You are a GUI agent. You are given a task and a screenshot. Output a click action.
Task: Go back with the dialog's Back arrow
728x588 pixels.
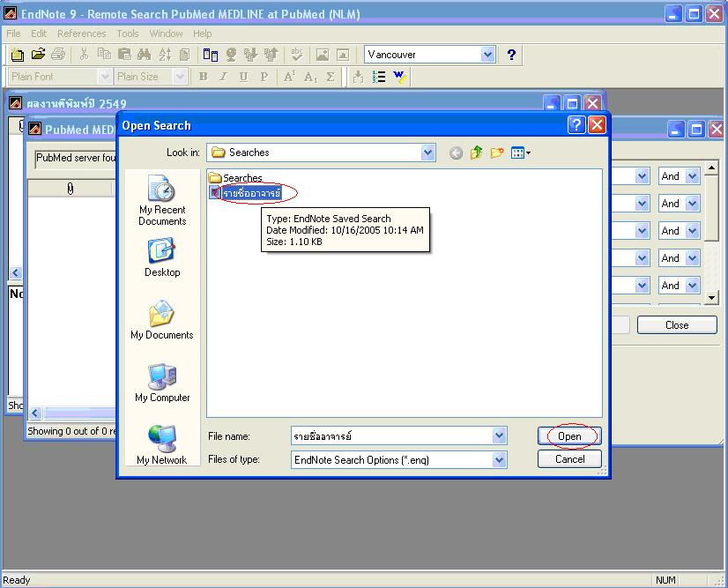456,153
